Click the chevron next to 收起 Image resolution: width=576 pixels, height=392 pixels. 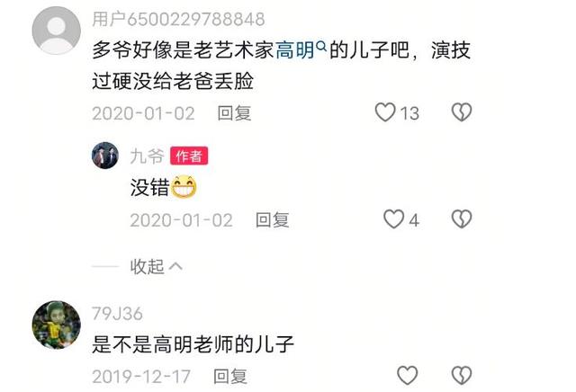click(175, 266)
